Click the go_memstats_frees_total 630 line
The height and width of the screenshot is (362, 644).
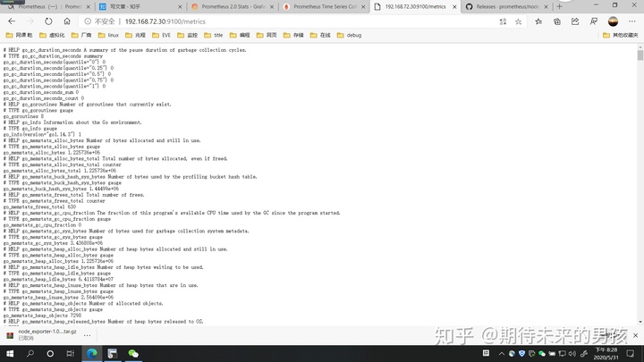pyautogui.click(x=40, y=206)
